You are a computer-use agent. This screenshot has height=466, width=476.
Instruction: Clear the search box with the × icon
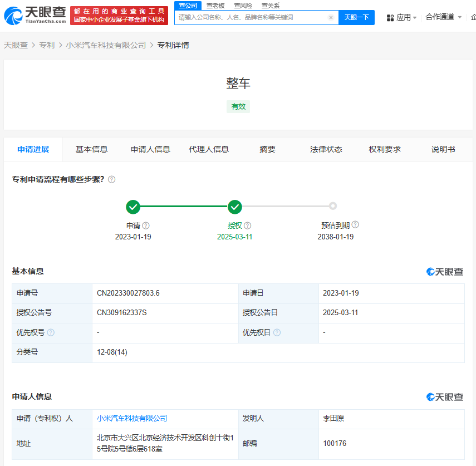click(x=331, y=17)
